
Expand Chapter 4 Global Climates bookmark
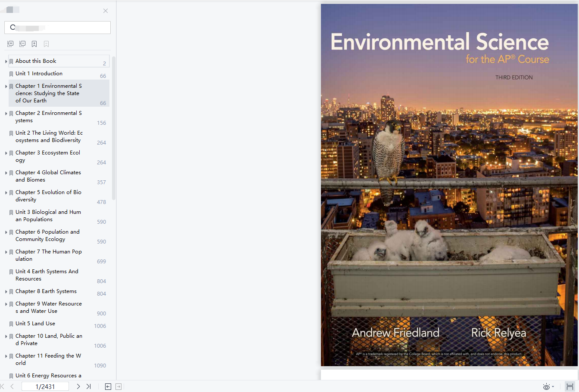click(x=6, y=173)
